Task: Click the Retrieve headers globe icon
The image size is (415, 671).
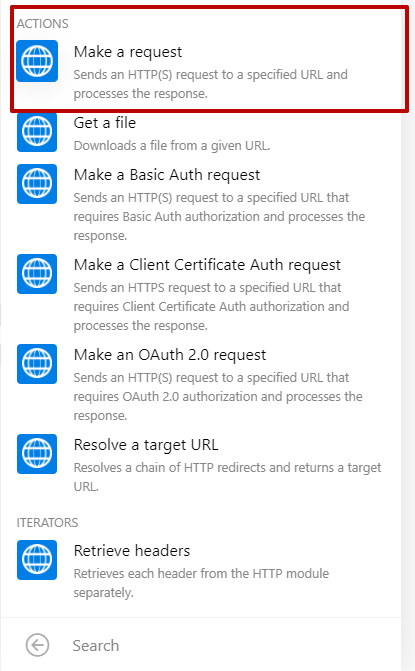Action: point(37,560)
